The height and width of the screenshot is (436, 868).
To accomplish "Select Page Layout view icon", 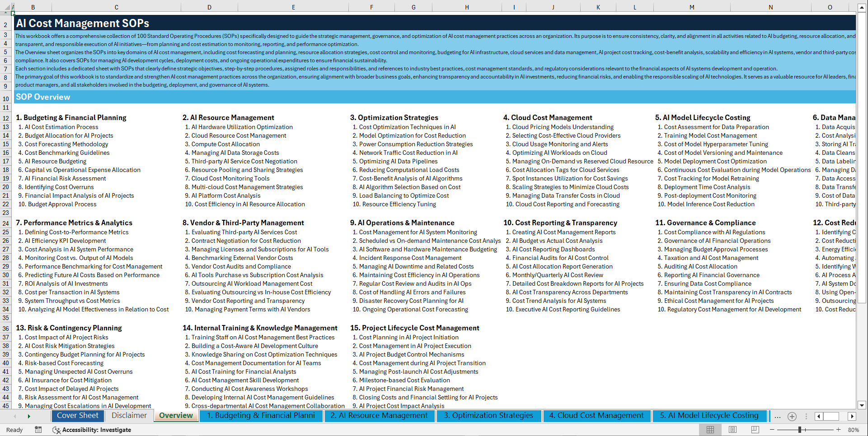I will pos(732,429).
